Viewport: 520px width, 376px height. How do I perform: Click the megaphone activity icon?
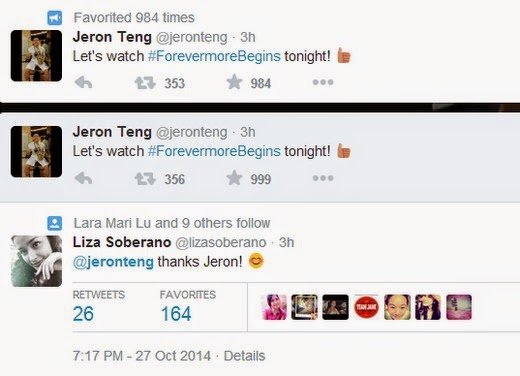pos(55,18)
